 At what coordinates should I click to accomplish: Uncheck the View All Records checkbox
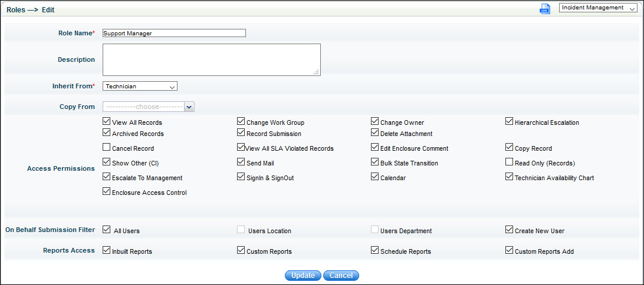click(107, 122)
